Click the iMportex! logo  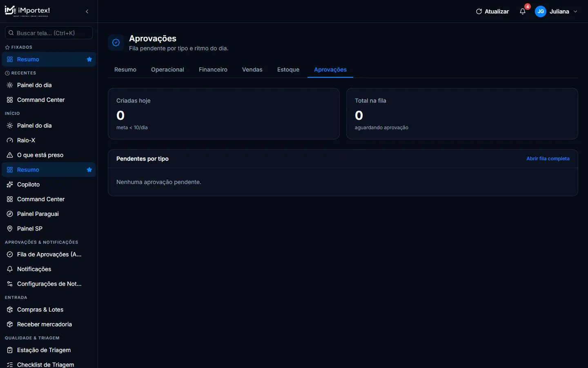click(27, 11)
